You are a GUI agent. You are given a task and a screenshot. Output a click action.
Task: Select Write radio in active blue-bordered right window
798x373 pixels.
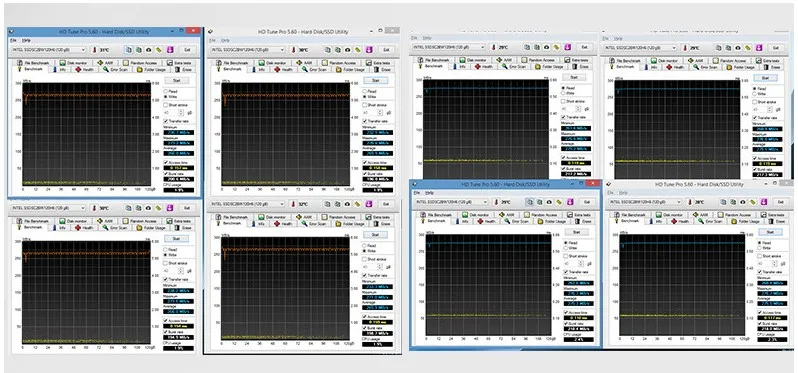coord(572,248)
